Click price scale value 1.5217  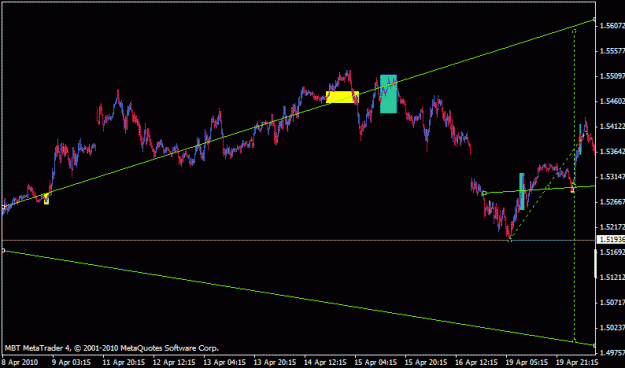click(x=612, y=227)
